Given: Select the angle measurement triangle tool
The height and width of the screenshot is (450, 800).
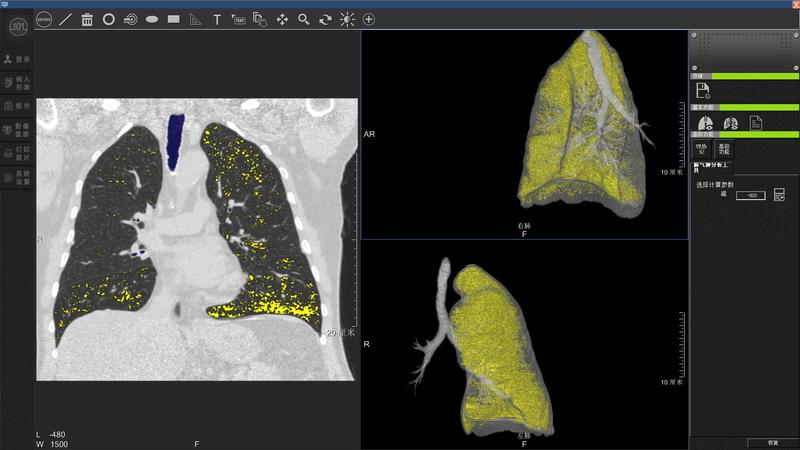Looking at the screenshot, I should pos(195,20).
